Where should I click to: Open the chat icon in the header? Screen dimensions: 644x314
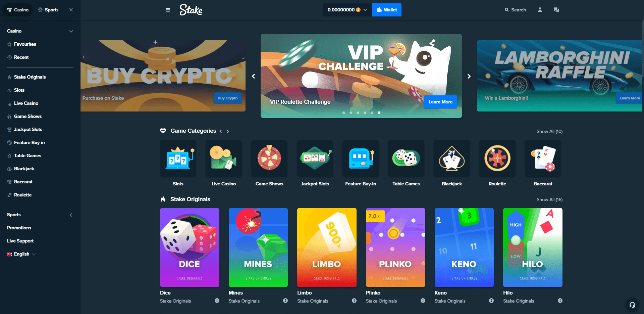point(556,10)
